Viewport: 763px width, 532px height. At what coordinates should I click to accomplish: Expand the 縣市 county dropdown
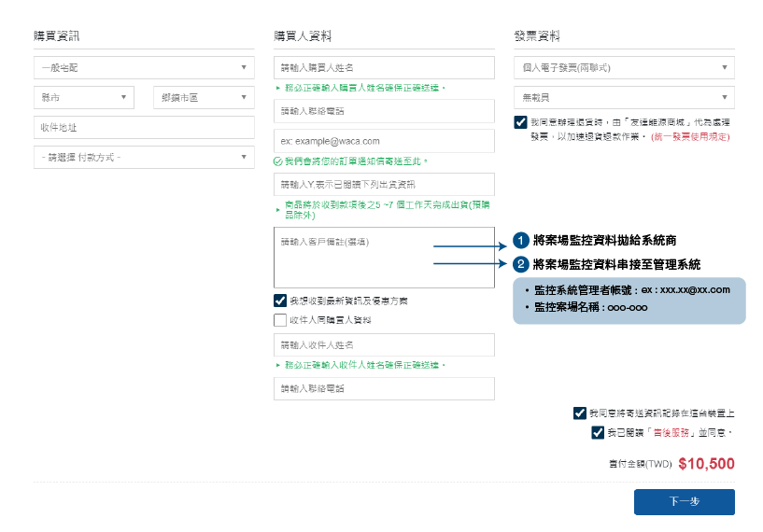84,98
